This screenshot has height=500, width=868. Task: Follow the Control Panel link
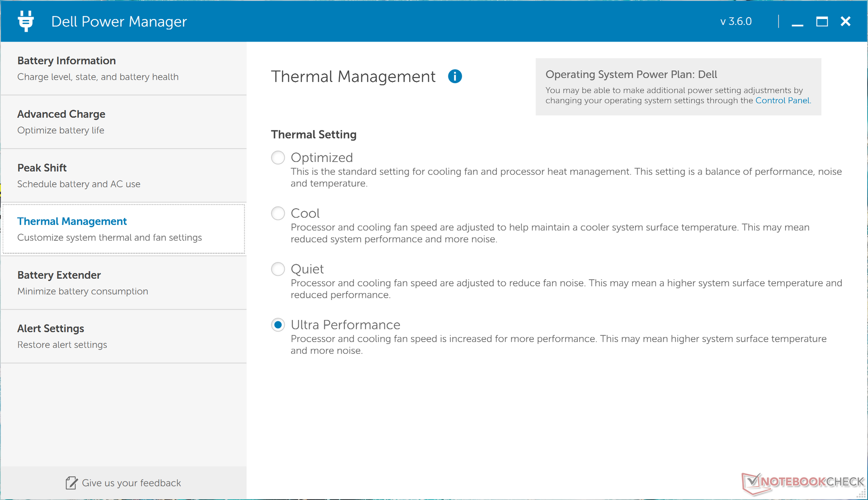(x=782, y=100)
